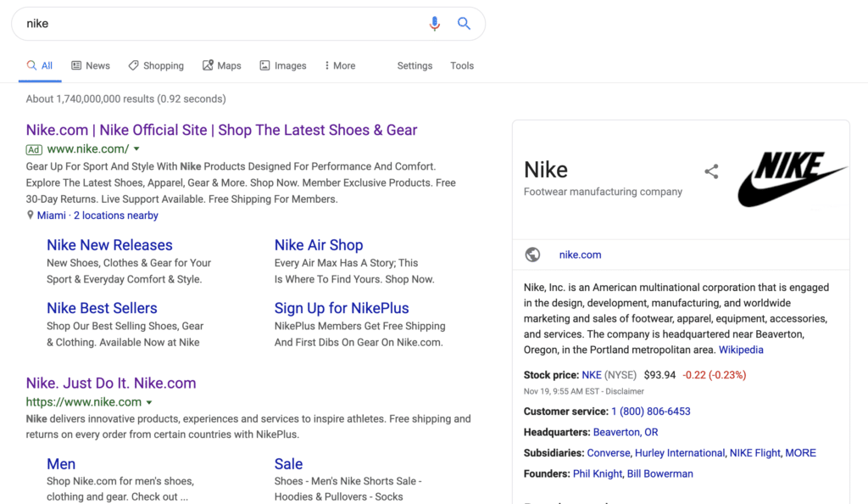Switch to the News tab
Screen dimensions: 868x504
(x=91, y=65)
